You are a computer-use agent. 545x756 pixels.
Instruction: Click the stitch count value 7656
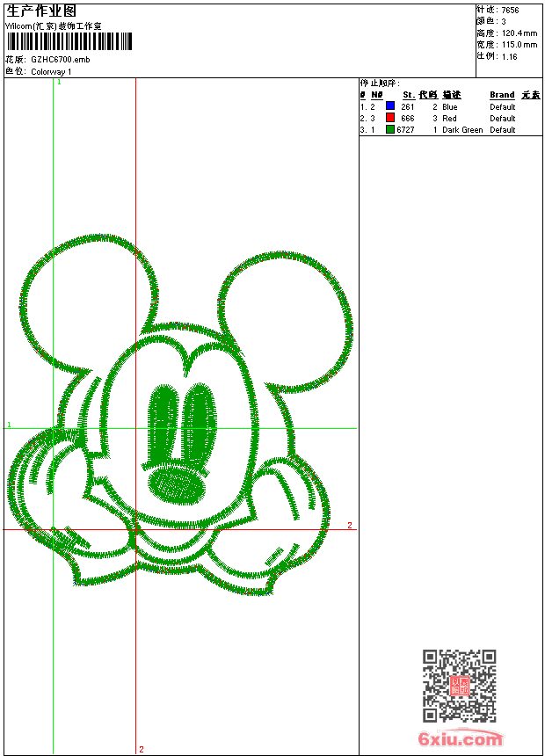pos(510,11)
